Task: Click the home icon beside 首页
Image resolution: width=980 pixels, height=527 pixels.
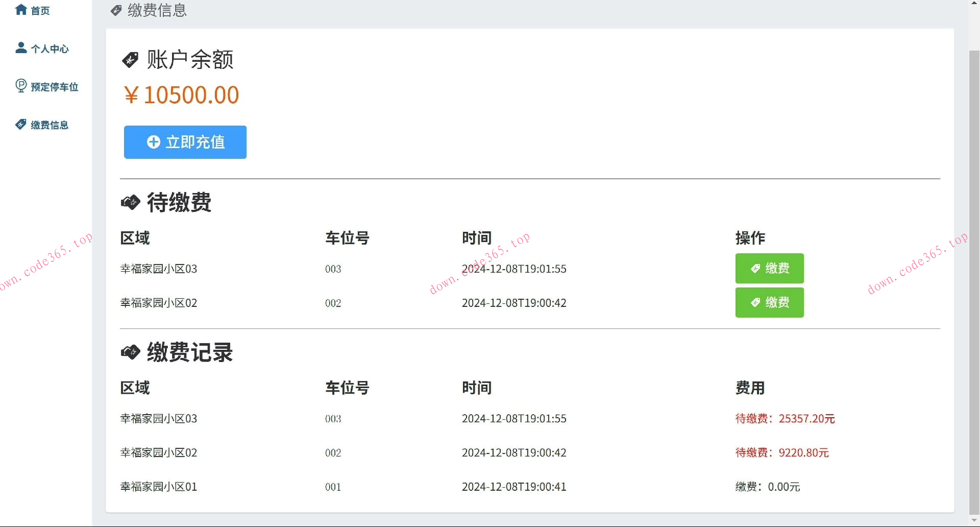Action: point(20,10)
